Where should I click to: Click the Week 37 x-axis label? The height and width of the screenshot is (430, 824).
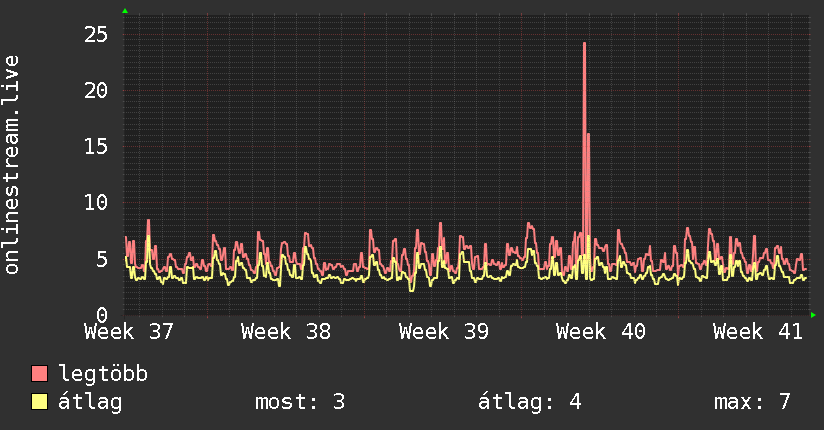pos(129,332)
